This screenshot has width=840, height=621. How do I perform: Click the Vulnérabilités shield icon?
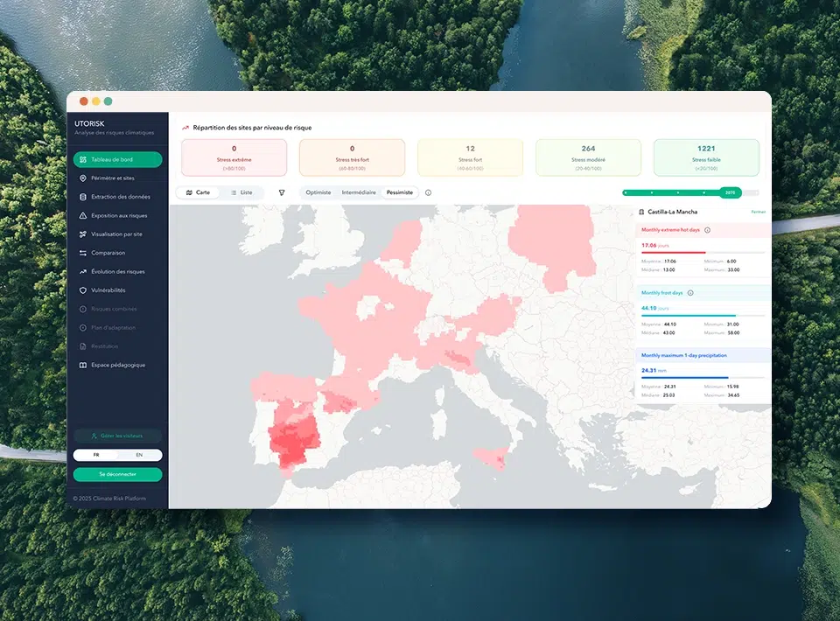coord(83,290)
